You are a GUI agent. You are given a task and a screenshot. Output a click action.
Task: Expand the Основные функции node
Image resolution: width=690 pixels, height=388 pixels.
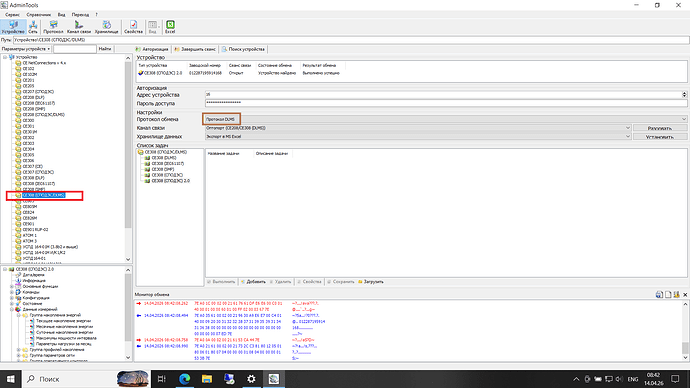coord(12,286)
